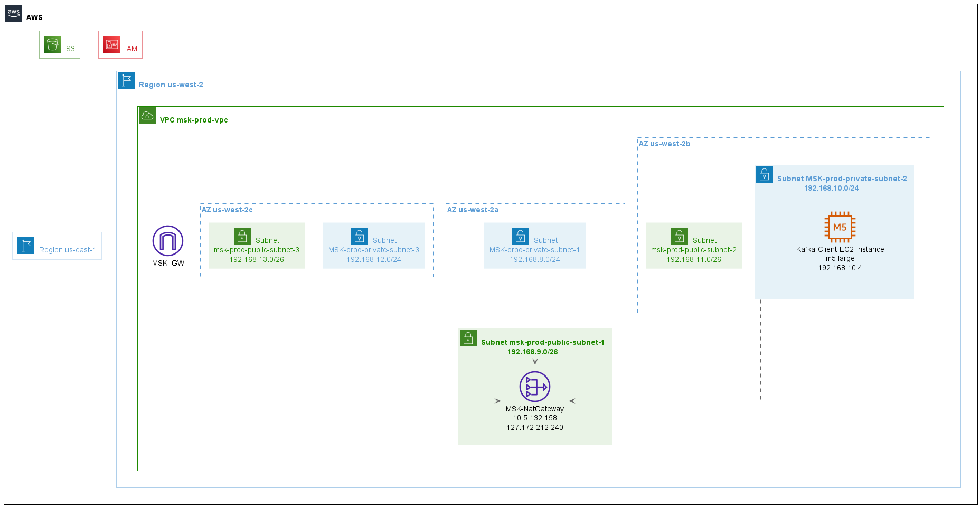980x507 pixels.
Task: Click the AZ us-west-2c label
Action: 227,210
